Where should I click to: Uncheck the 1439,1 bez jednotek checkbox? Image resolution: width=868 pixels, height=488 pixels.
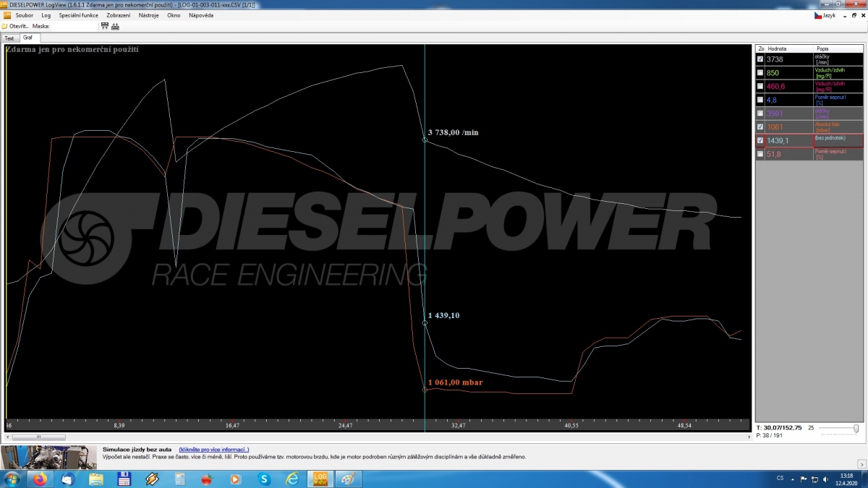click(759, 140)
